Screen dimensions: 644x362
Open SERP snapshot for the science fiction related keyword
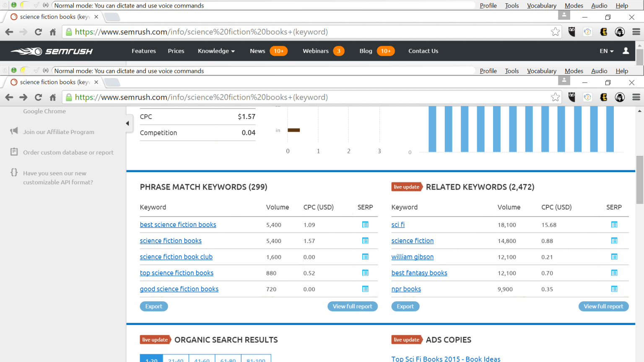(x=614, y=240)
